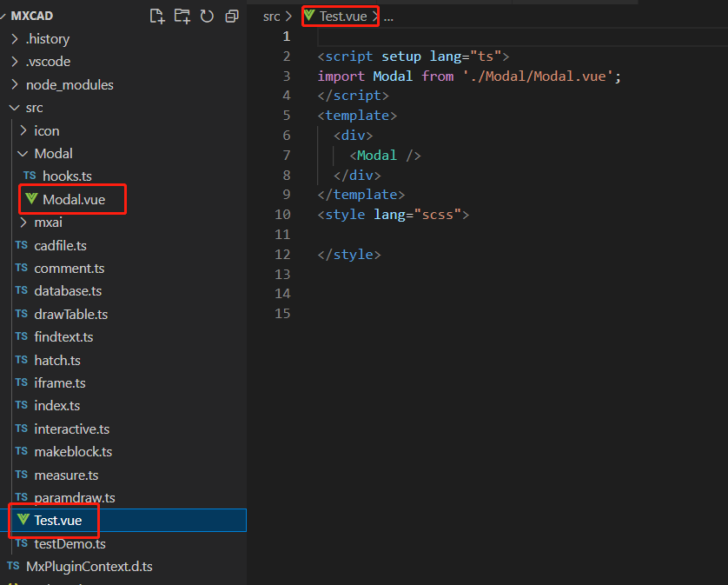Click the TS icon next to hooks.ts
Image resolution: width=728 pixels, height=585 pixels.
pos(30,176)
